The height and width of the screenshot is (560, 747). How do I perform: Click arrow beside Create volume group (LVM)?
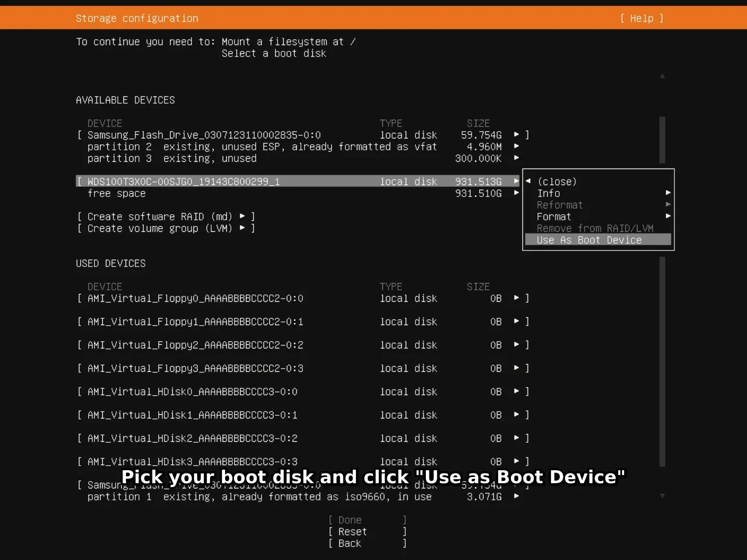[x=242, y=228]
